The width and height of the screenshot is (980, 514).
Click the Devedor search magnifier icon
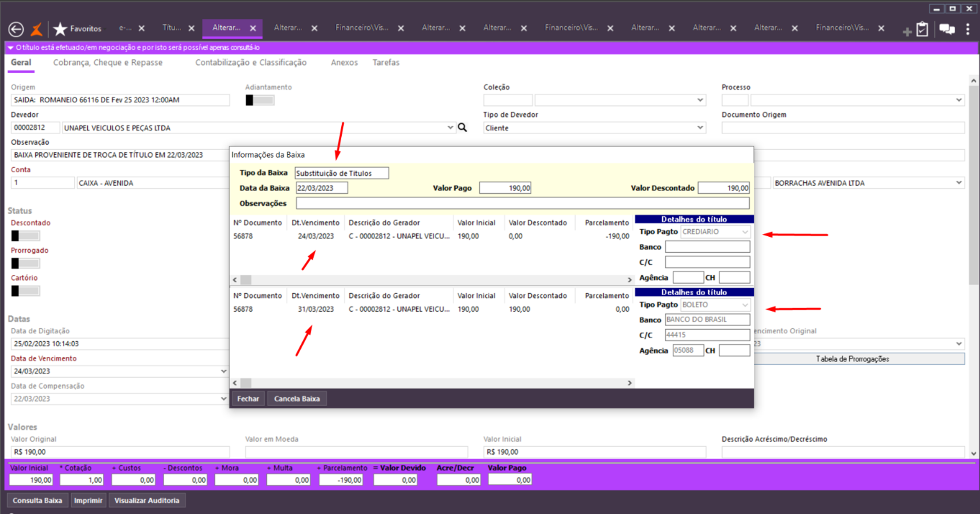click(462, 127)
